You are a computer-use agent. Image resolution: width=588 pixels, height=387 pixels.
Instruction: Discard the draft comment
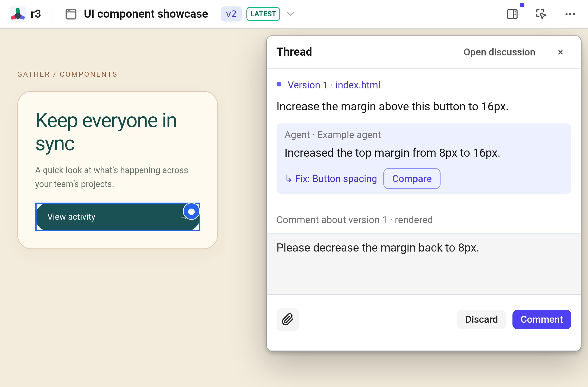tap(481, 319)
